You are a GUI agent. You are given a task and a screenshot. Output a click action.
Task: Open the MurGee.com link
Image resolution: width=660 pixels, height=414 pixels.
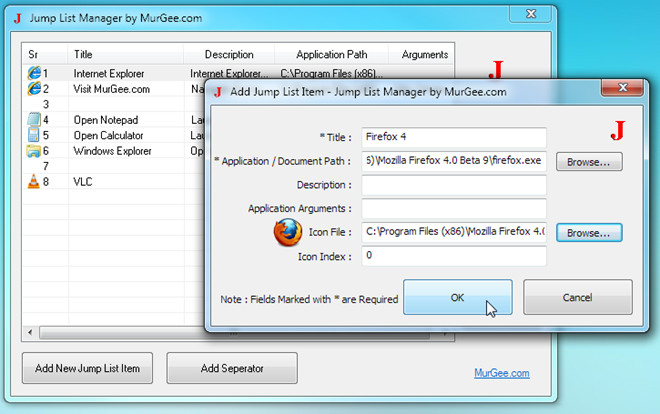pyautogui.click(x=502, y=373)
